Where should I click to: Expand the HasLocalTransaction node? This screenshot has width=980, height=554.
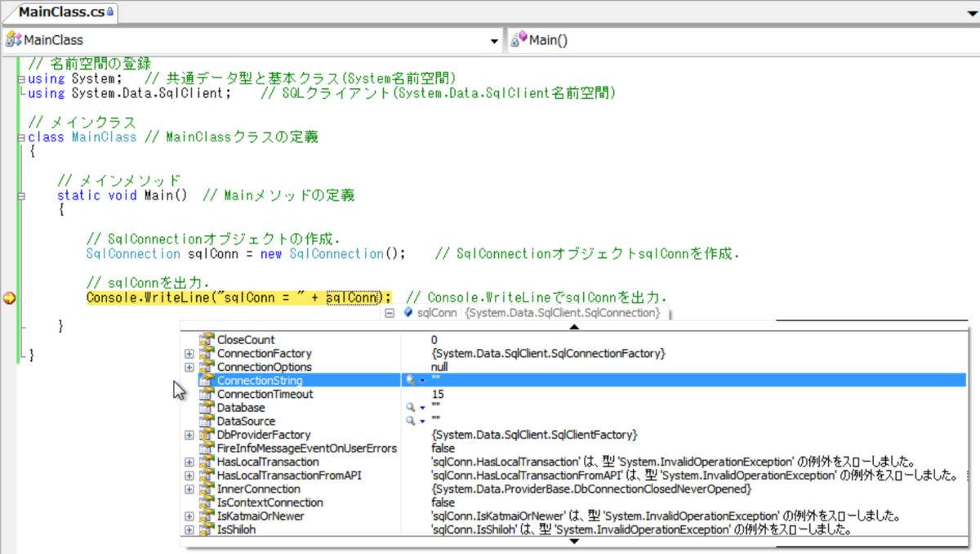(x=189, y=462)
